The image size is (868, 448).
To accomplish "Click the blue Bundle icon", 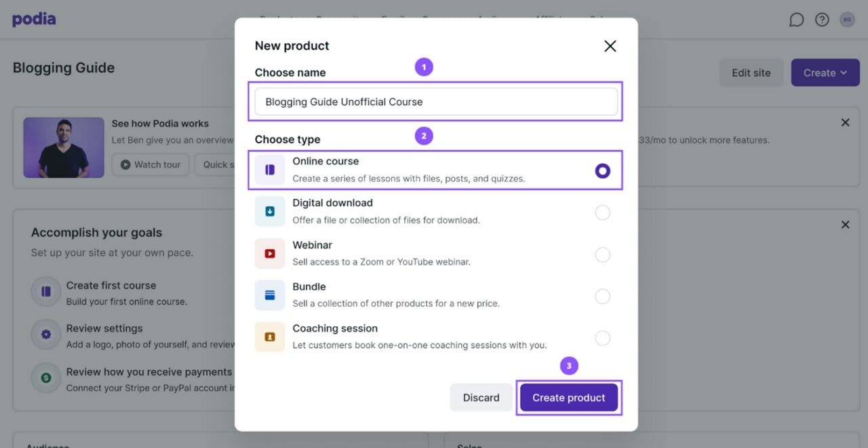I will click(269, 294).
